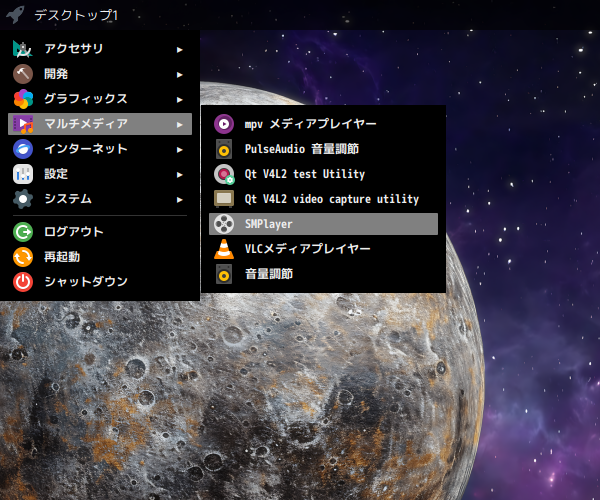Click the インターネット globe icon
The width and height of the screenshot is (600, 500).
tap(23, 149)
